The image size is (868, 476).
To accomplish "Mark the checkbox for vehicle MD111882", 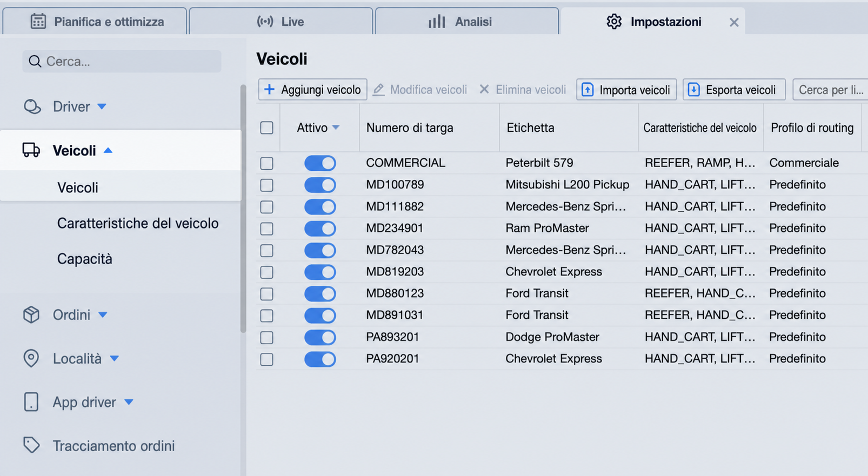I will pyautogui.click(x=267, y=207).
